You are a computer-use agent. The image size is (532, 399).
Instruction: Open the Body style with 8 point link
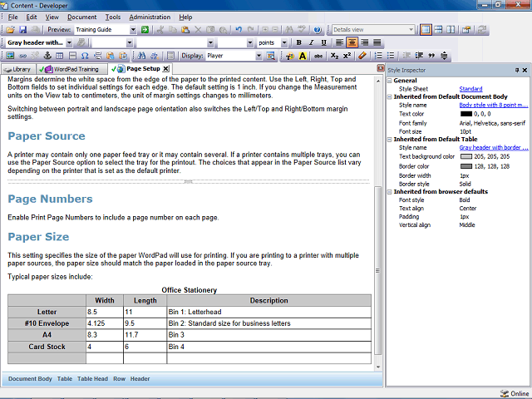point(494,106)
